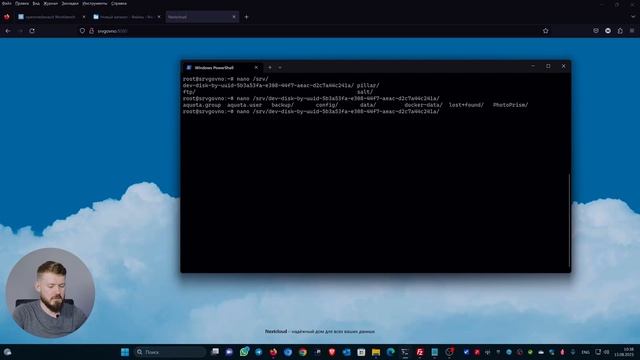Open Outlook from the taskbar

pyautogui.click(x=347, y=352)
